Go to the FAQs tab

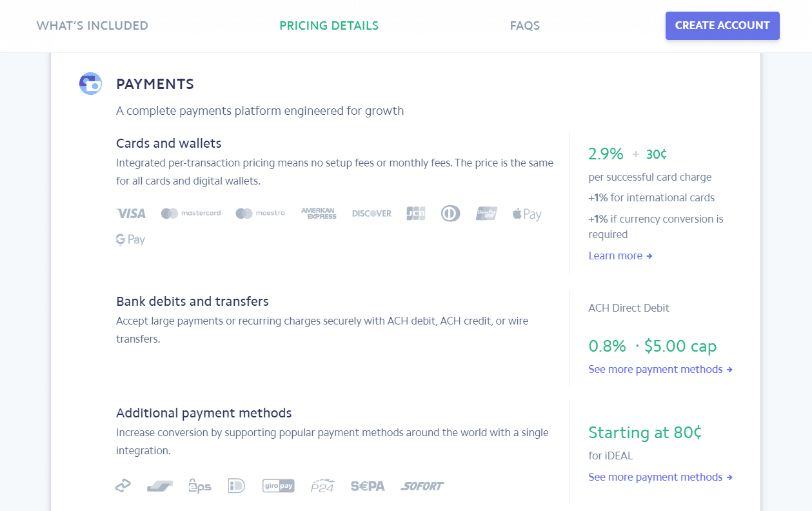coord(525,26)
